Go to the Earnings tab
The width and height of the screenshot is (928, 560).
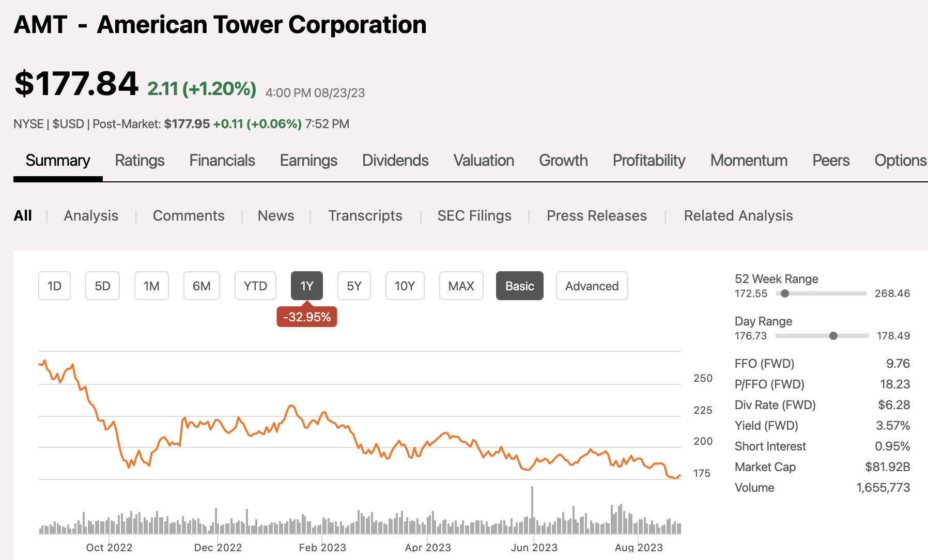[x=308, y=161]
